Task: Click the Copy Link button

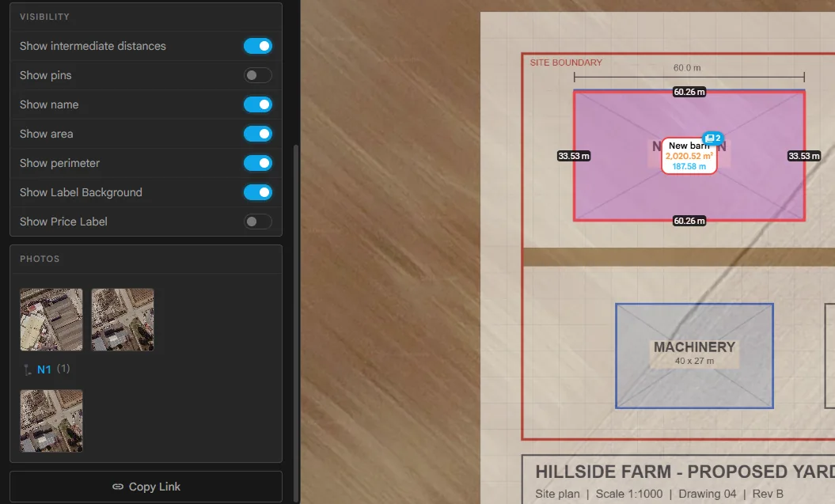Action: tap(146, 487)
